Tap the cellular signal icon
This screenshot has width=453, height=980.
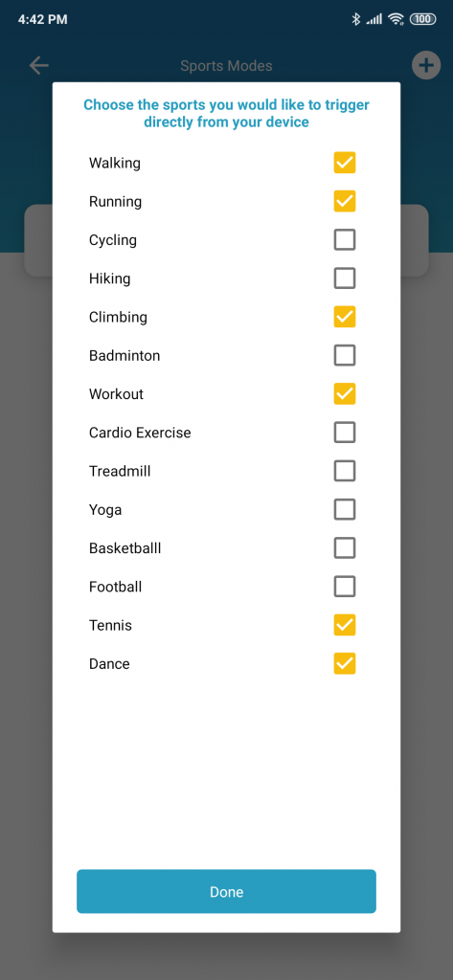374,19
